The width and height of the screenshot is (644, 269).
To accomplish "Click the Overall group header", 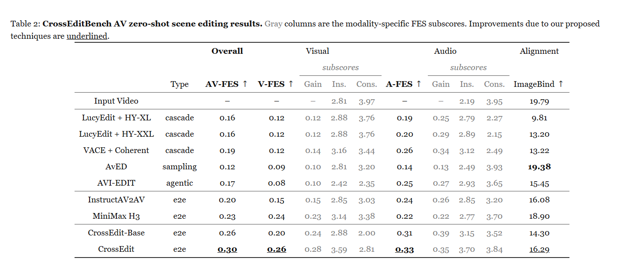I will pyautogui.click(x=227, y=51).
